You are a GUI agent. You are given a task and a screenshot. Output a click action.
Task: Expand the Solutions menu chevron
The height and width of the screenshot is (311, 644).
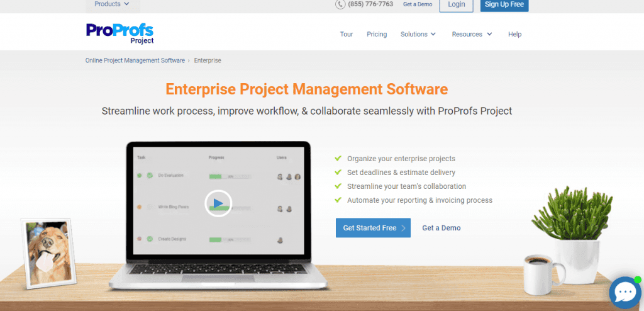point(433,34)
